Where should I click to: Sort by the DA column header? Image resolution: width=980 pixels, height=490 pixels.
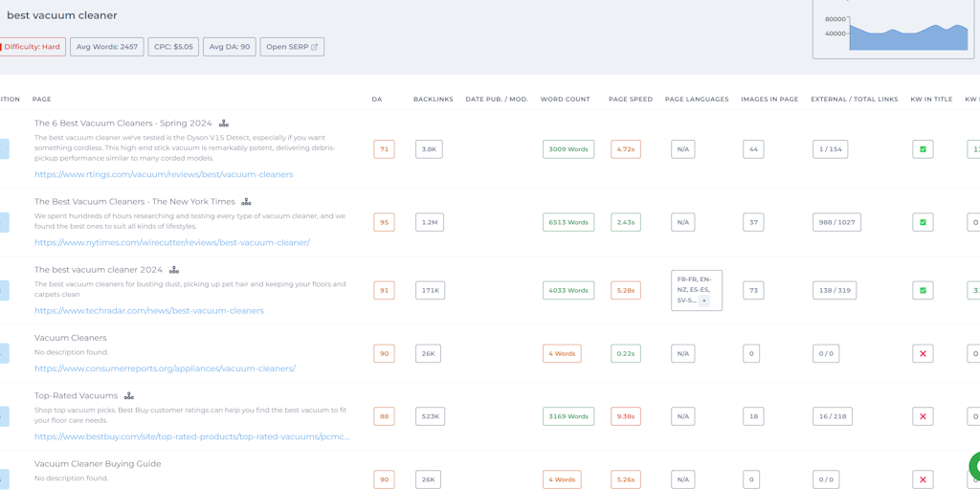(x=377, y=100)
